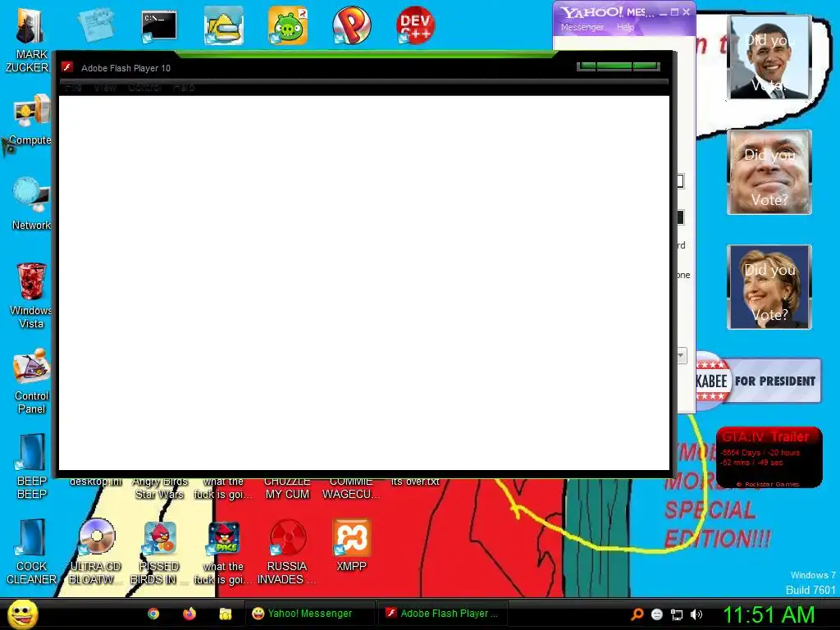This screenshot has width=840, height=630.
Task: Open Firefox from the taskbar
Action: click(189, 614)
